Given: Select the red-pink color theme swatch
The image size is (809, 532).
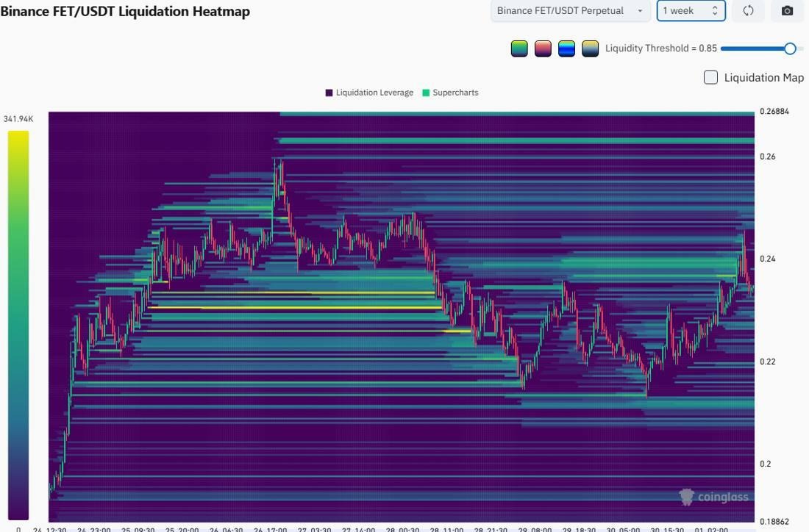Looking at the screenshot, I should click(543, 48).
